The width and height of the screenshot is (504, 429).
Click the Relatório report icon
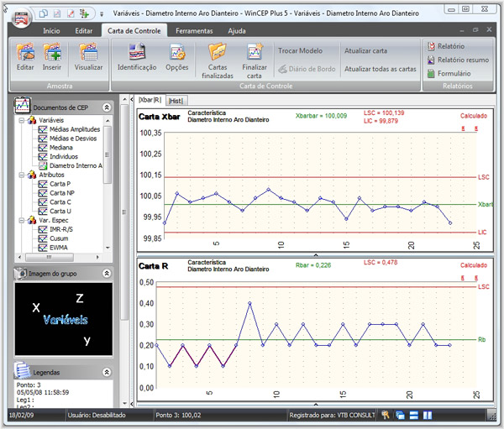[431, 46]
